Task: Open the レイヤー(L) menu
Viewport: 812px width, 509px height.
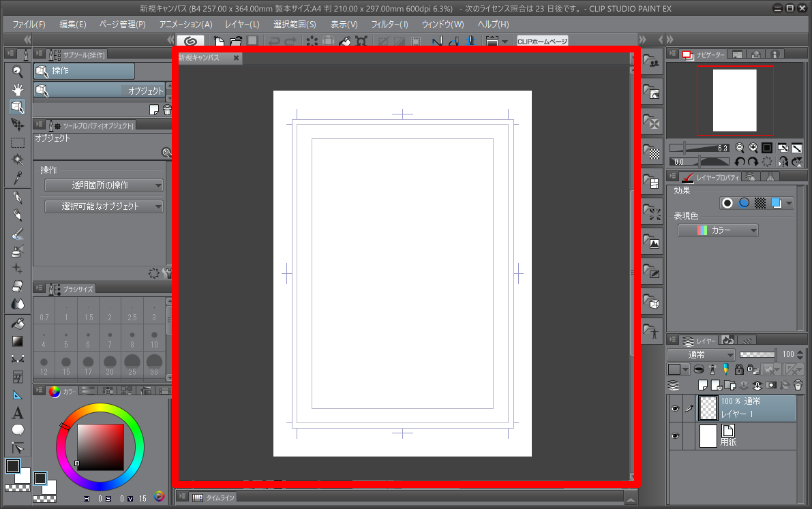Action: coord(242,25)
